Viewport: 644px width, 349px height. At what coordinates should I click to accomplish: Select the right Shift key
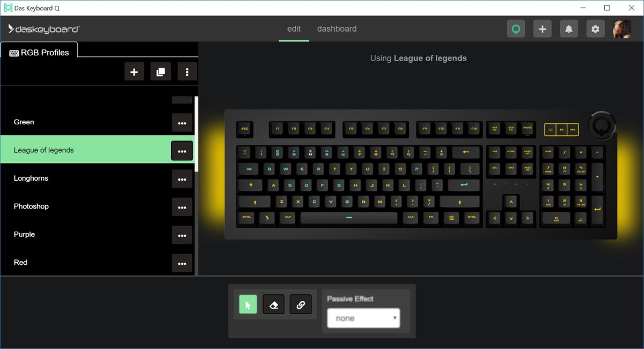coord(460,202)
